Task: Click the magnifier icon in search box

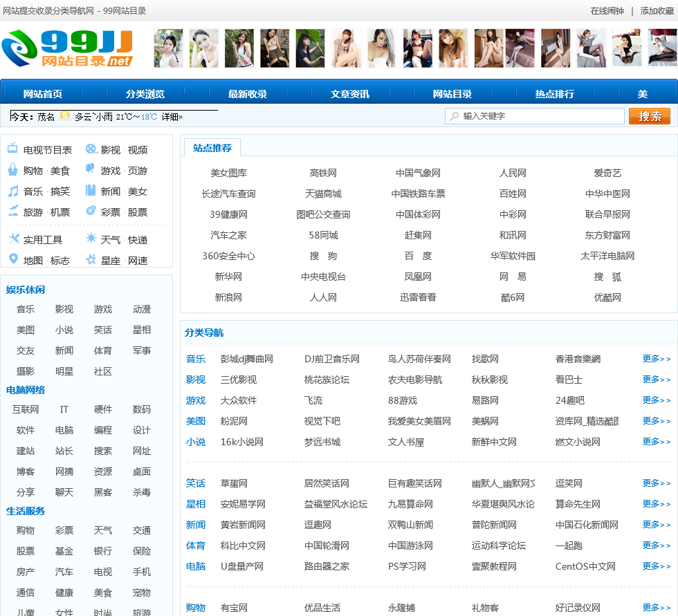Action: coord(454,116)
